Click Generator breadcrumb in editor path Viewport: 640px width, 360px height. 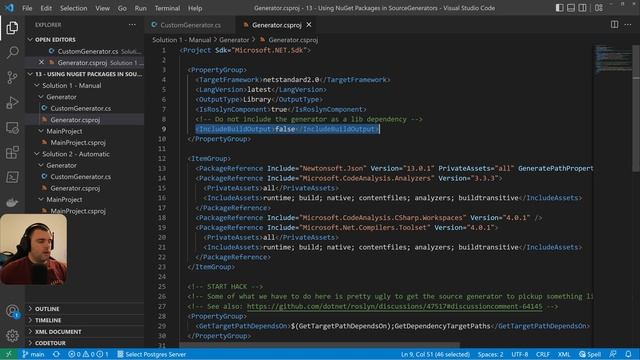coord(234,40)
